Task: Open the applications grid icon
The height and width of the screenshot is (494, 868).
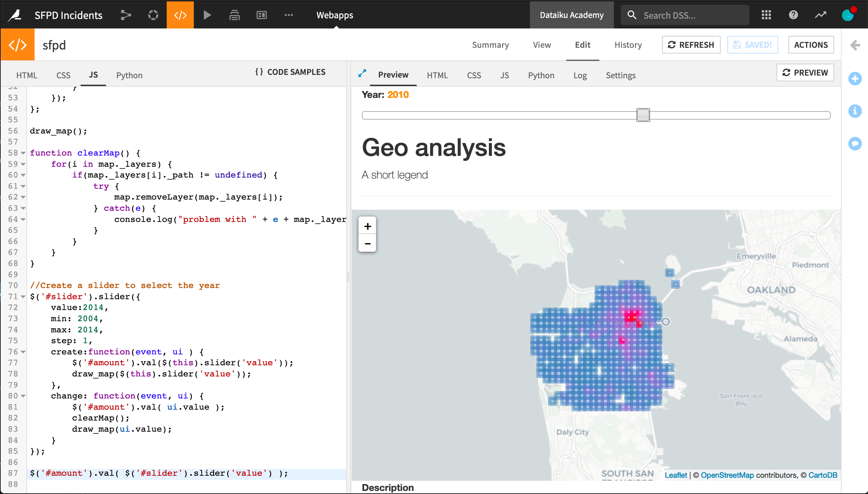Action: 766,15
